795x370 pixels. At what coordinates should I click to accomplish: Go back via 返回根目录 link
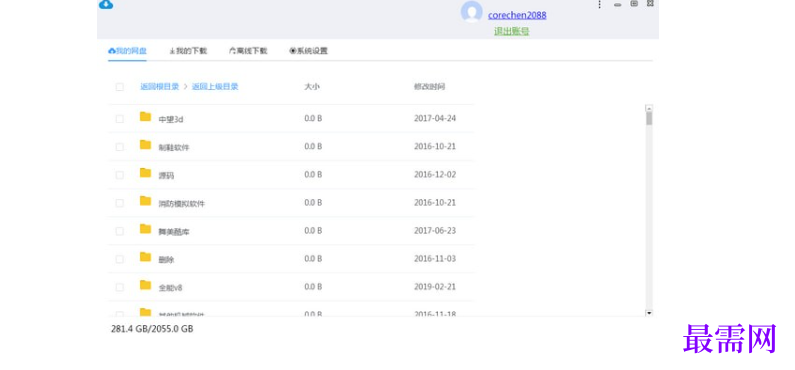point(160,87)
